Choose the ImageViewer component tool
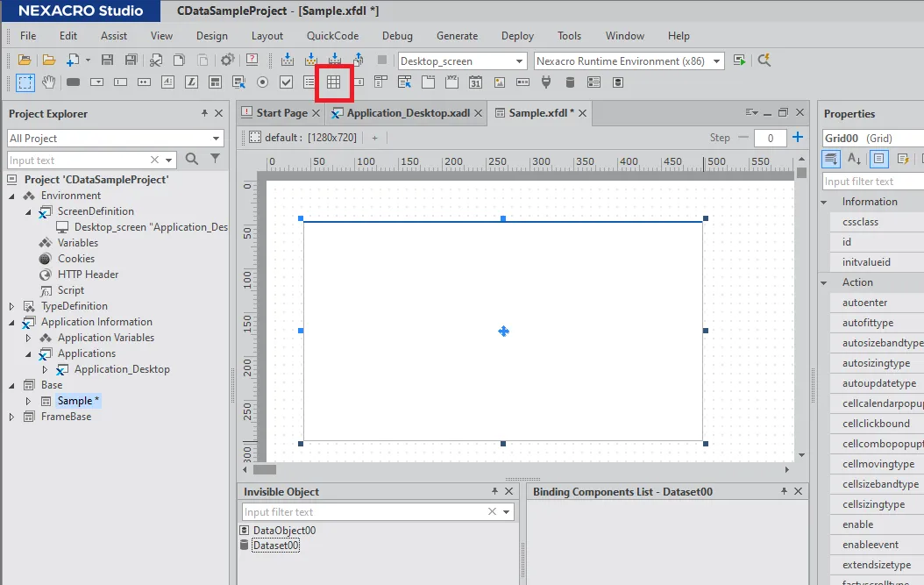This screenshot has height=585, width=924. pos(499,82)
